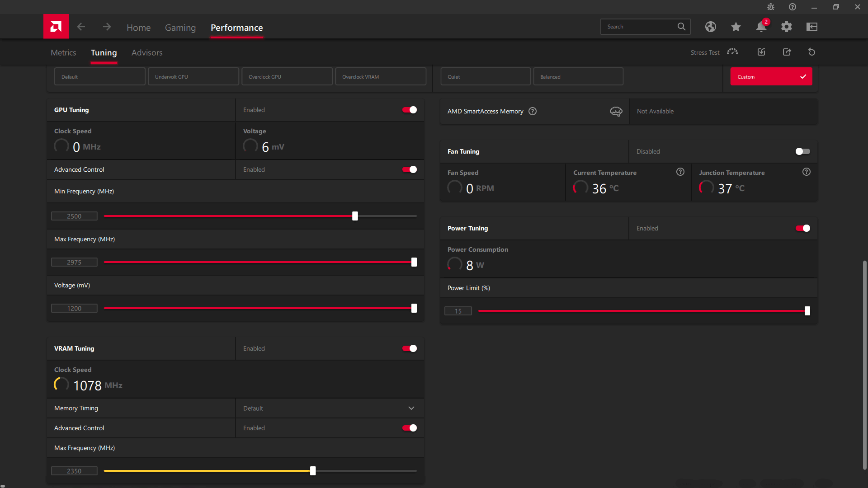The height and width of the screenshot is (488, 868).
Task: Toggle VRAM Advanced Control switch
Action: tap(410, 428)
